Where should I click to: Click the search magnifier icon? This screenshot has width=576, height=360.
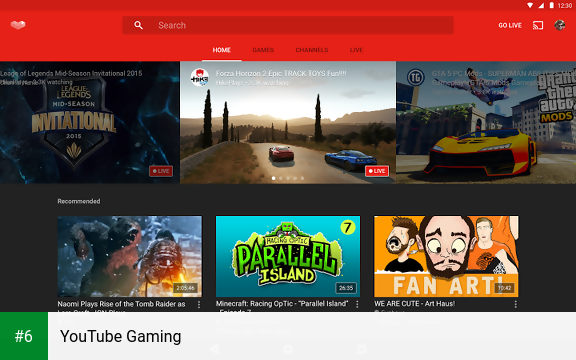point(138,25)
